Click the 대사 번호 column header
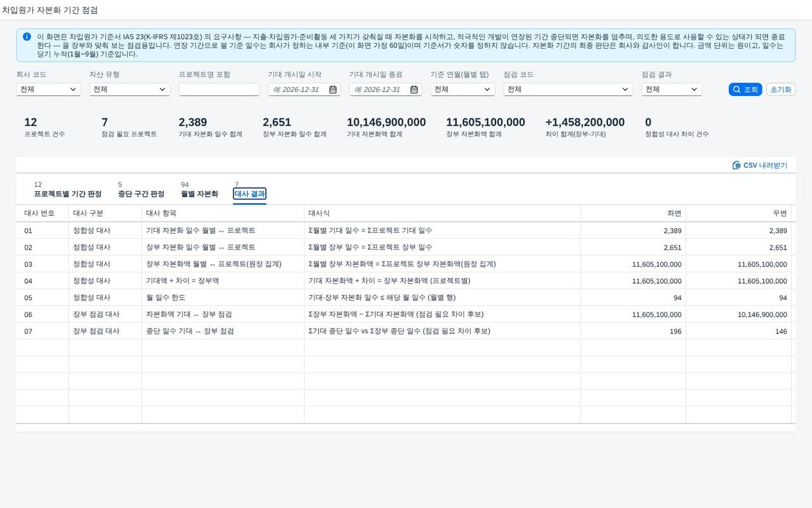The width and height of the screenshot is (812, 508). click(x=43, y=213)
